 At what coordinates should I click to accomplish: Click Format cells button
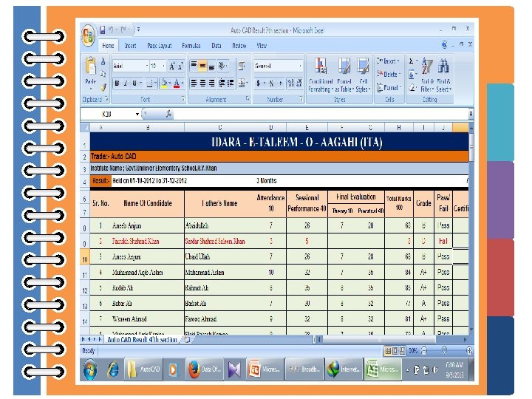pos(389,87)
